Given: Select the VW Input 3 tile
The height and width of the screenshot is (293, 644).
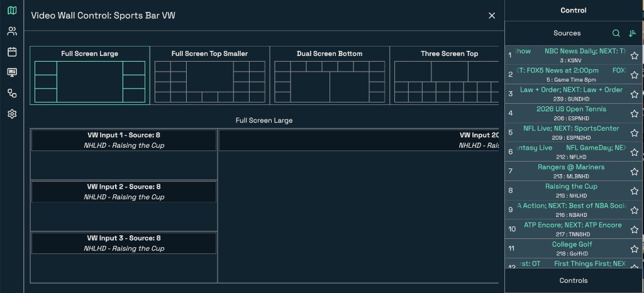Looking at the screenshot, I should click(x=124, y=257).
